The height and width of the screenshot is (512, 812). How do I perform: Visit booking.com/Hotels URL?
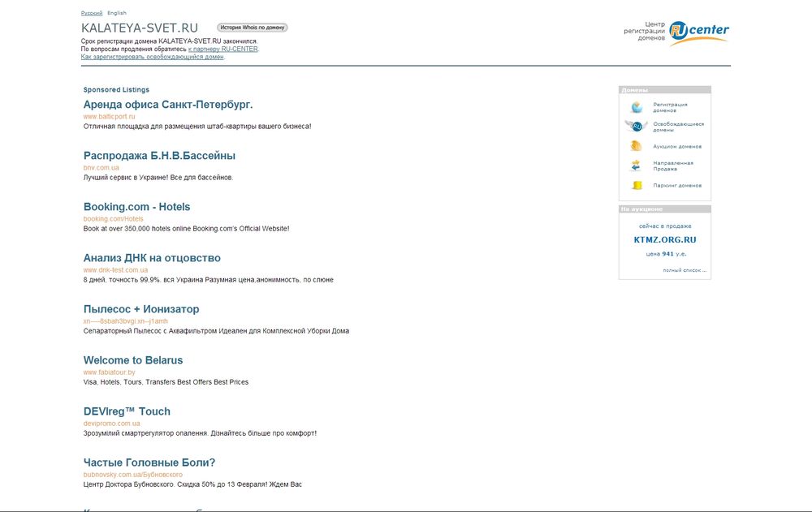114,219
